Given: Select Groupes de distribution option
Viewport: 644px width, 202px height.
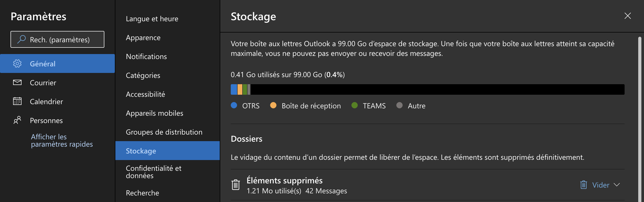Looking at the screenshot, I should point(164,132).
